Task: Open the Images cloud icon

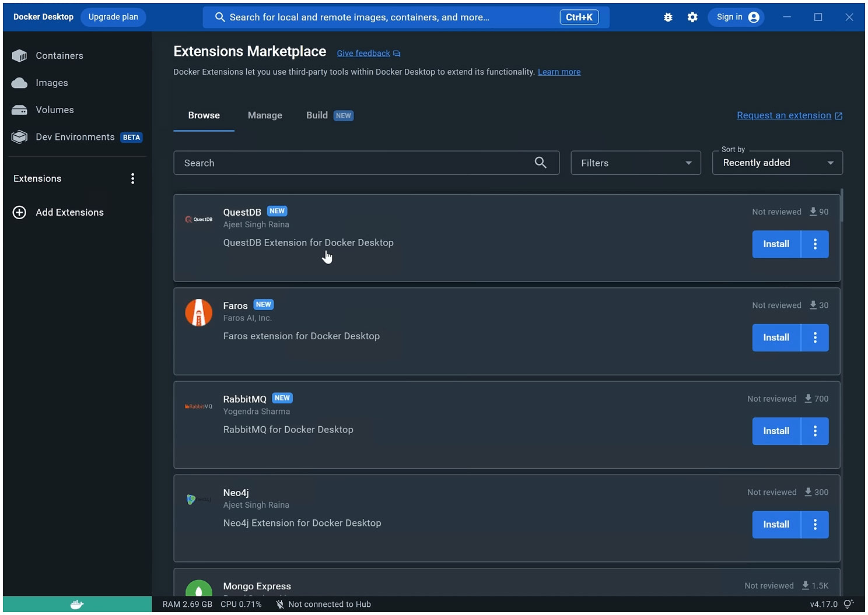Action: pos(19,83)
